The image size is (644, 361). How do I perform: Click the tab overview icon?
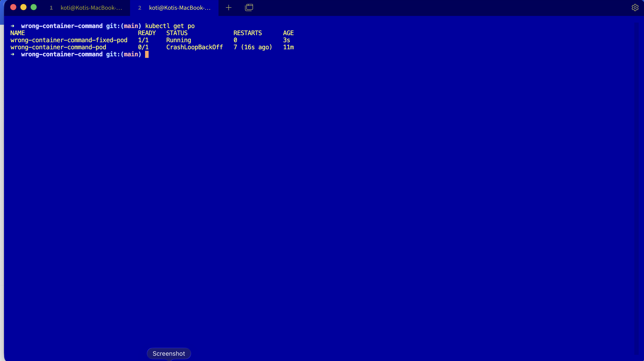pos(249,8)
